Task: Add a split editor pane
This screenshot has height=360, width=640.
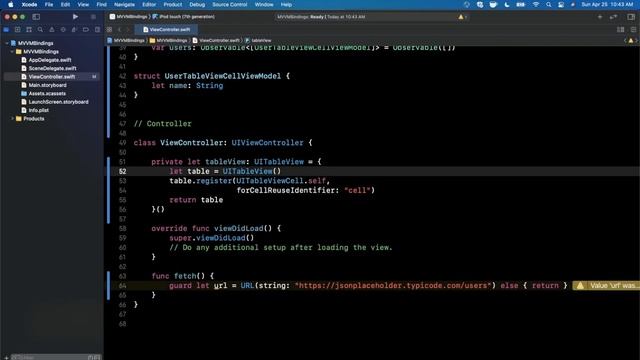Action: point(633,30)
